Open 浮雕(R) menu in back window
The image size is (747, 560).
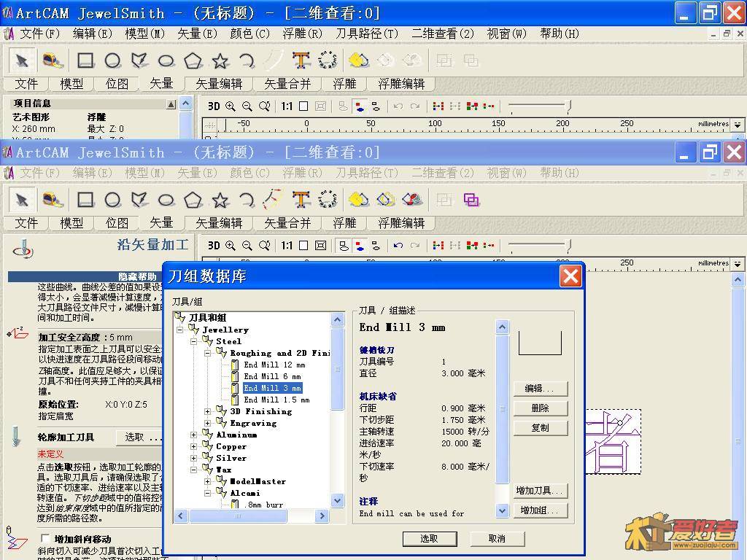pyautogui.click(x=302, y=34)
